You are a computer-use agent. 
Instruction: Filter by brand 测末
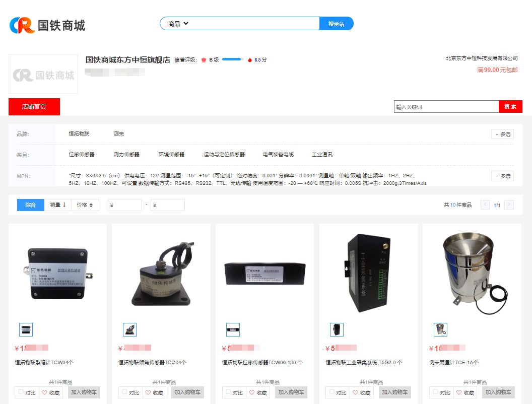click(119, 134)
